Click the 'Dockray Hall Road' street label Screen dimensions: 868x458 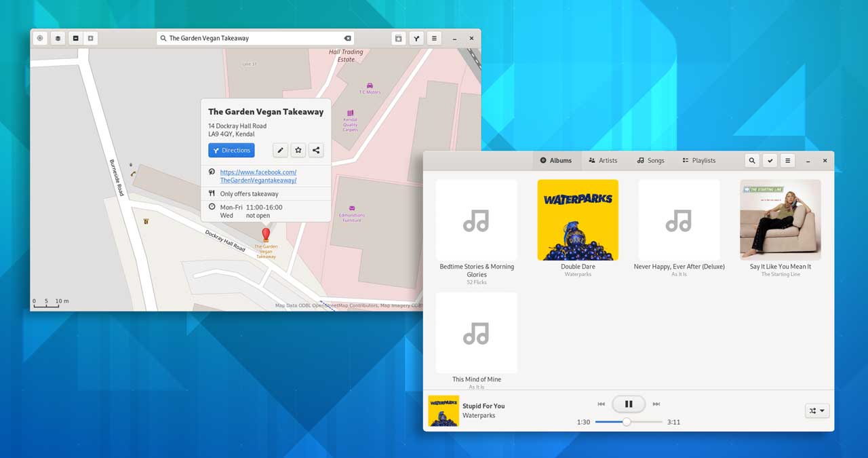pos(225,240)
